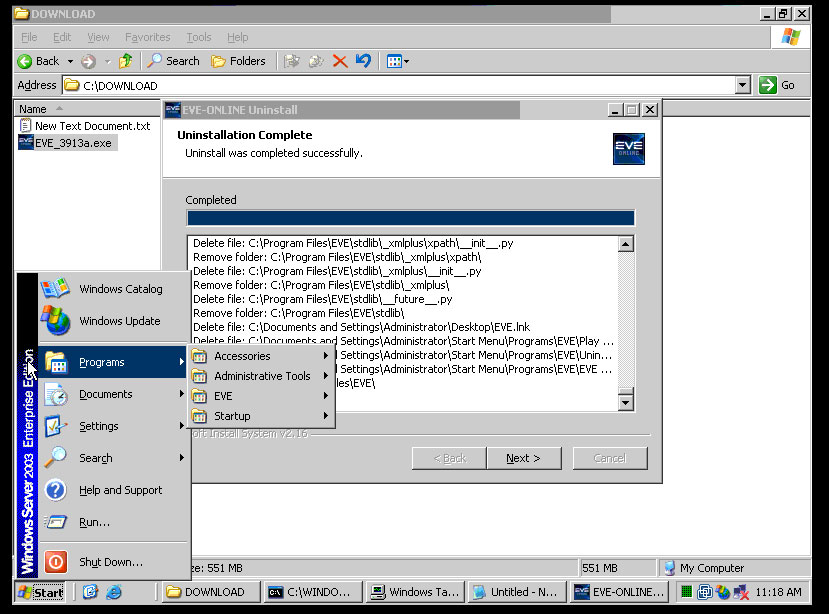
Task: Click Show Desktop quick launch icon
Action: (x=90, y=592)
